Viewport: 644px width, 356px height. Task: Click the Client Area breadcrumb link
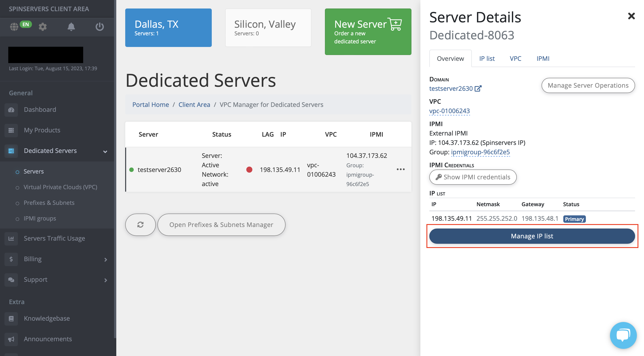click(x=194, y=104)
